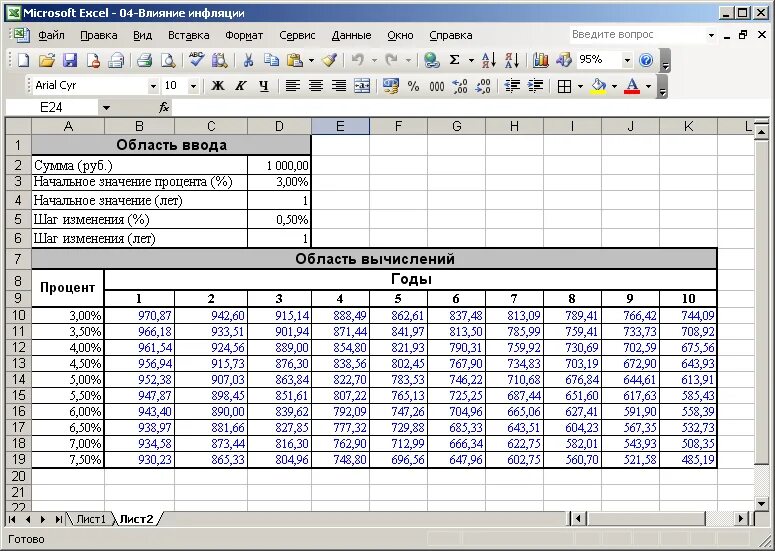The image size is (775, 551).
Task: Select the Format Painter brush
Action: [x=330, y=60]
